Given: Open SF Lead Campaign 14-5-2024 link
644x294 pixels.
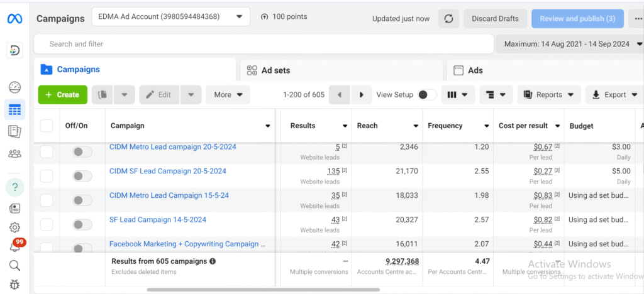Looking at the screenshot, I should click(157, 220).
